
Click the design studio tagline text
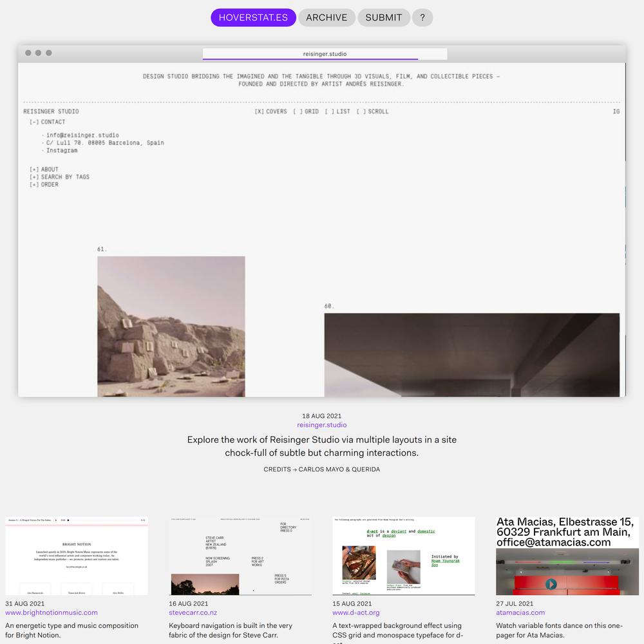(x=321, y=80)
